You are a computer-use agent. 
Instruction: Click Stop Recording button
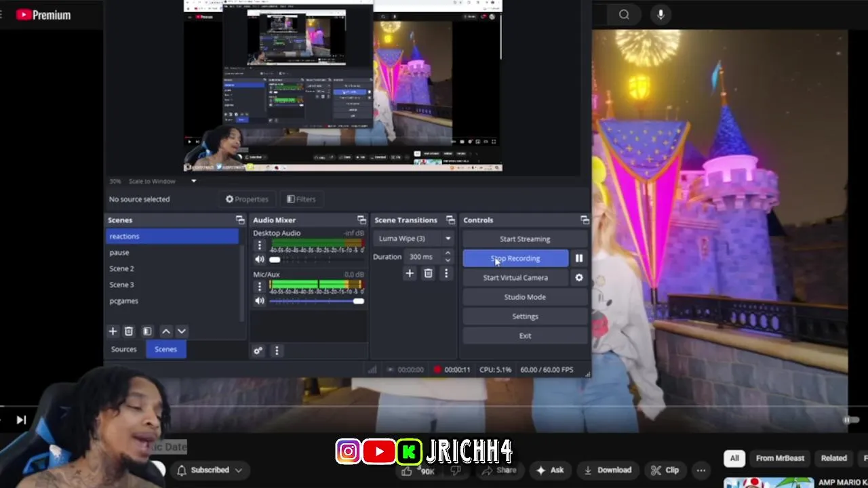(x=515, y=258)
